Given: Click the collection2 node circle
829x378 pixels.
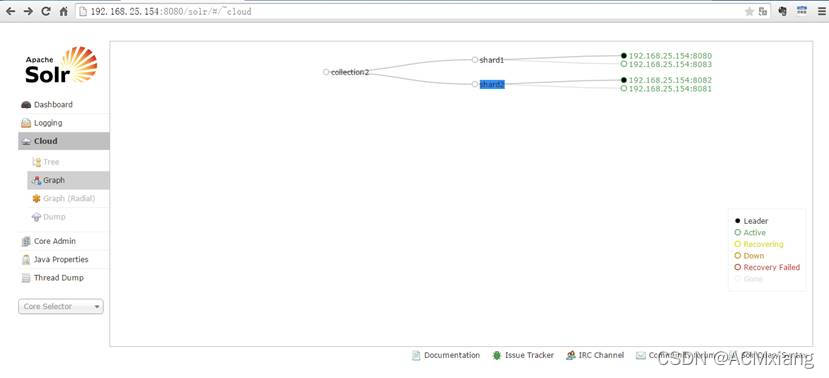Looking at the screenshot, I should pos(326,72).
